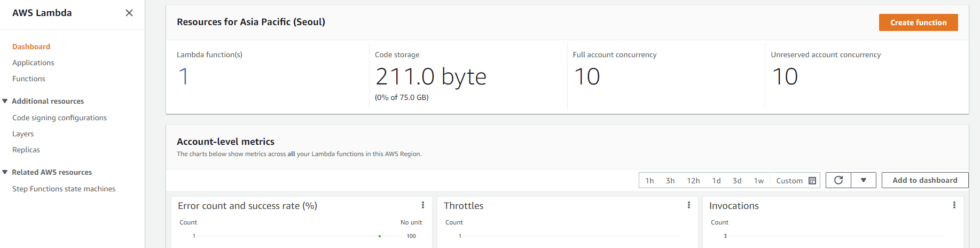Collapse the Related AWS resources section
The width and height of the screenshot is (980, 248).
5,172
